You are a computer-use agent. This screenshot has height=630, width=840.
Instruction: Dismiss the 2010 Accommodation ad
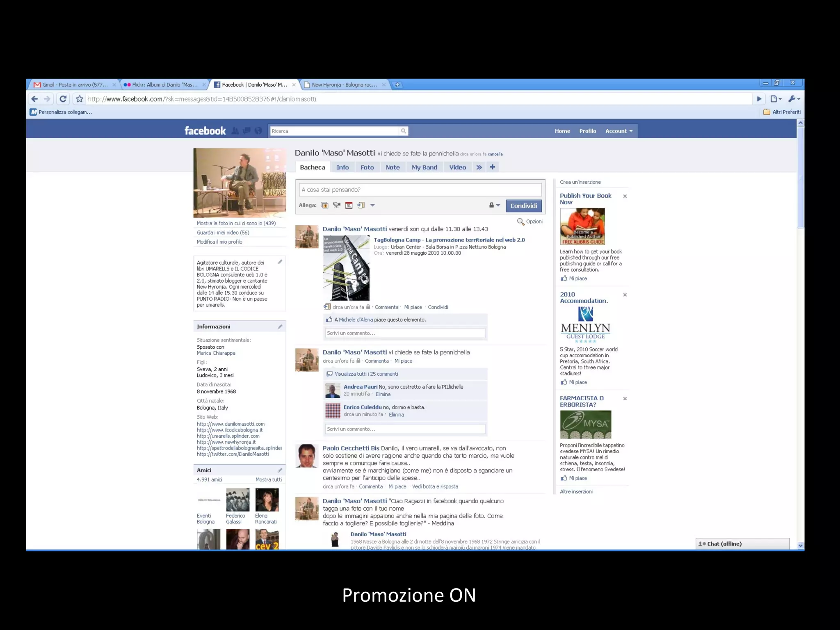625,295
